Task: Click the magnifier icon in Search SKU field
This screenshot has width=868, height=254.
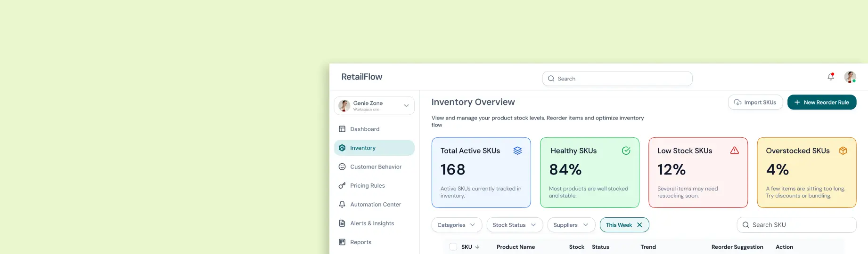Action: click(x=745, y=225)
